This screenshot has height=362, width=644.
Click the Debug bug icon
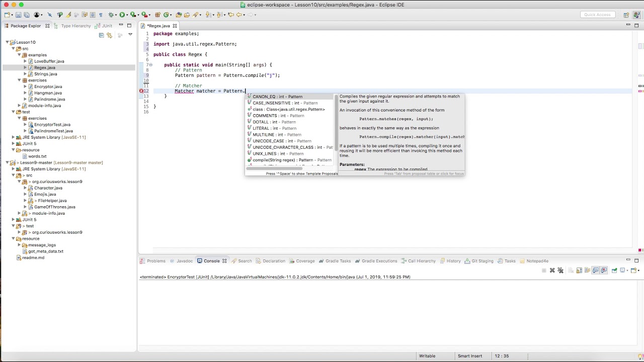pos(111,15)
